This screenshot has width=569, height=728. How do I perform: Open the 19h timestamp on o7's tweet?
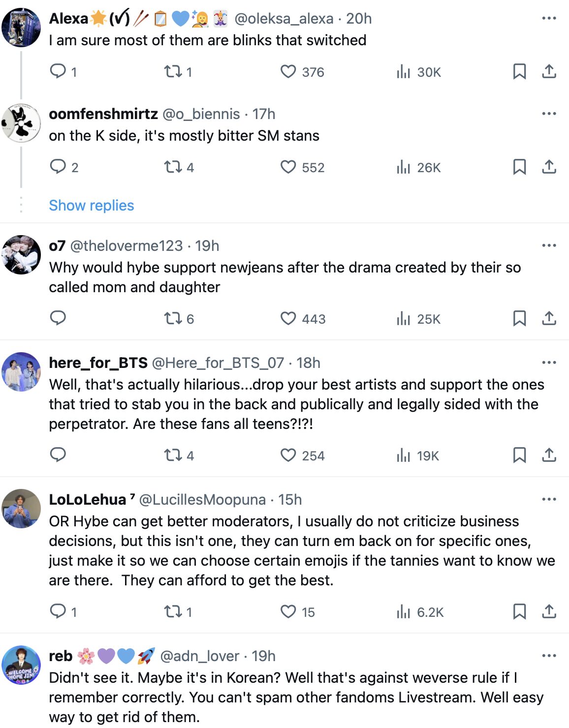(x=207, y=246)
